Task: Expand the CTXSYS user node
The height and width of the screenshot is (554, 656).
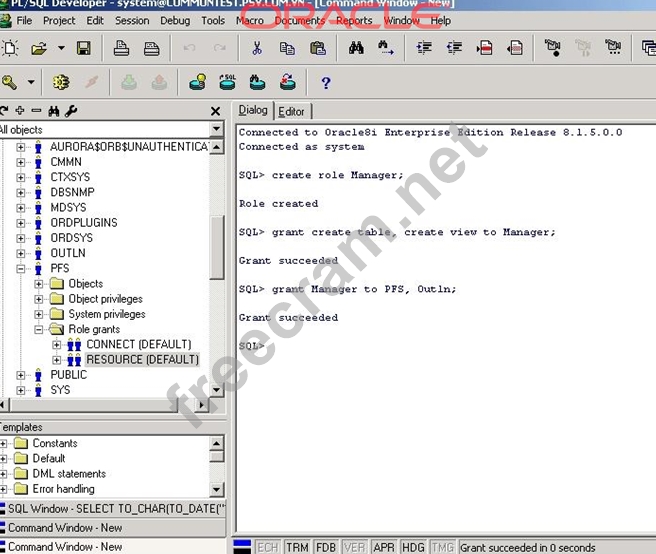Action: (20, 177)
